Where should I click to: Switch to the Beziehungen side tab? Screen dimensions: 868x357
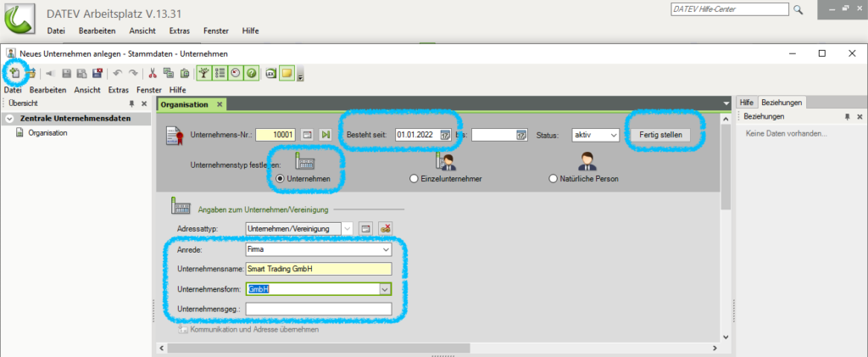781,103
